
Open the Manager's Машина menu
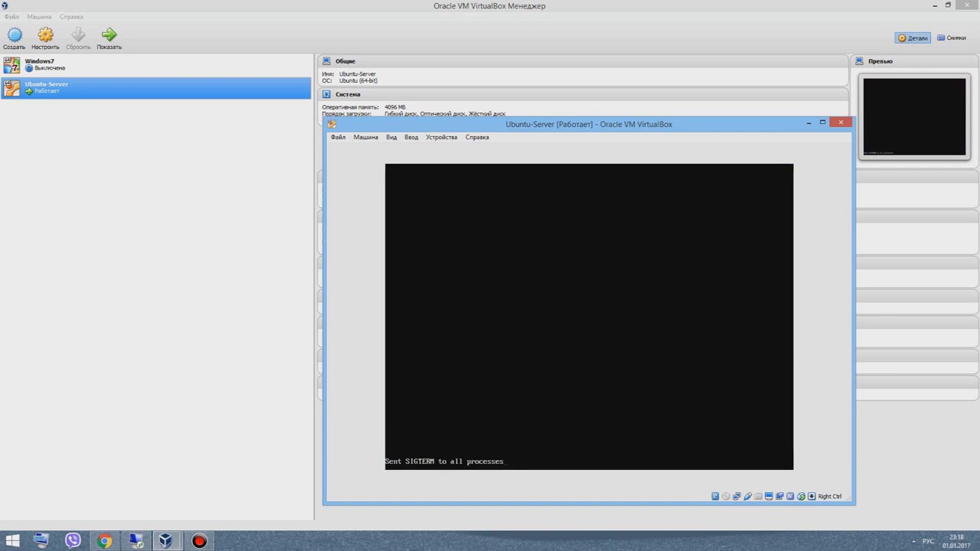pyautogui.click(x=38, y=16)
